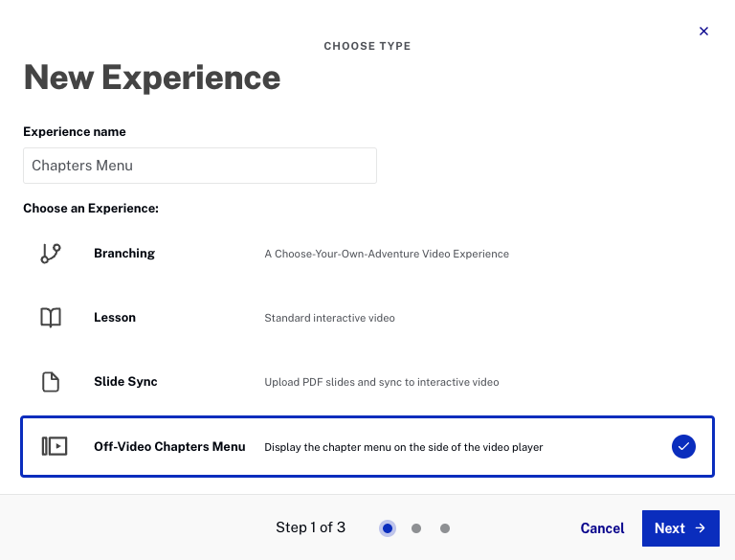Click the 'Display the chapter menu' description
735x560 pixels.
(x=403, y=447)
